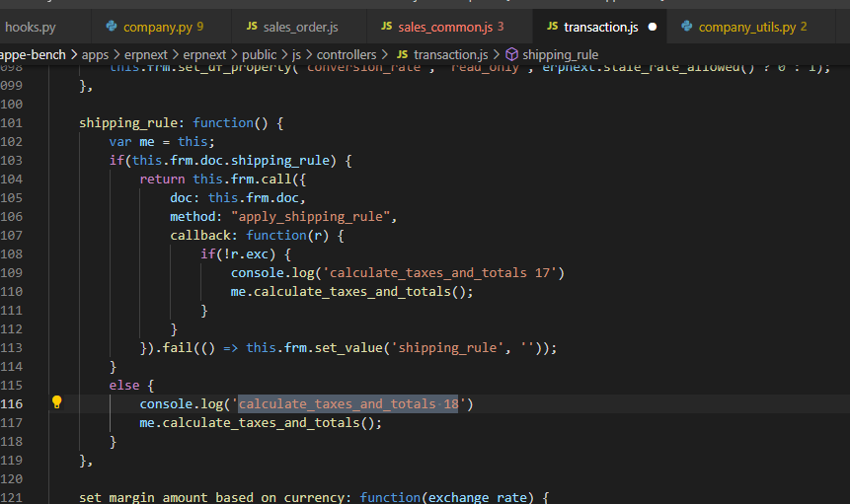Open the company.py tab
The width and height of the screenshot is (850, 504).
(x=162, y=27)
